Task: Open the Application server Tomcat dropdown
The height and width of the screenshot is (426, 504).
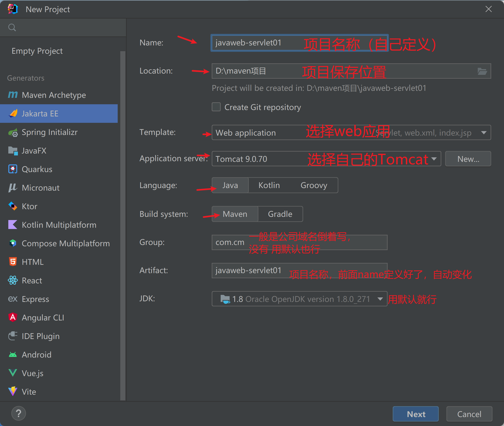Action: pos(434,159)
